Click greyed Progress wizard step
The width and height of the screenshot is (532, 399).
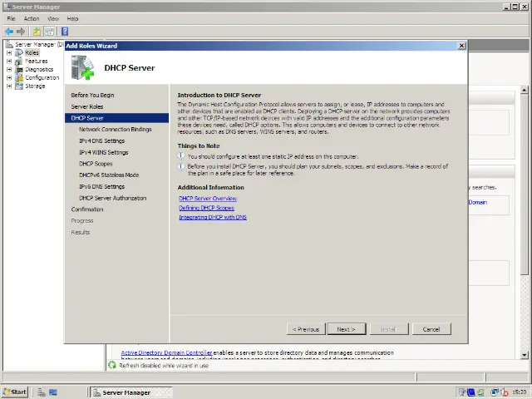82,221
